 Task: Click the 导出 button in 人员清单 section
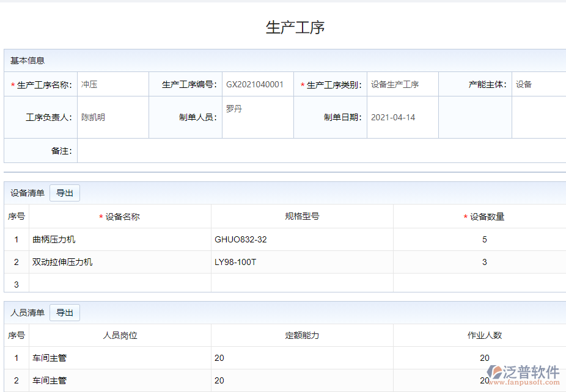click(65, 312)
